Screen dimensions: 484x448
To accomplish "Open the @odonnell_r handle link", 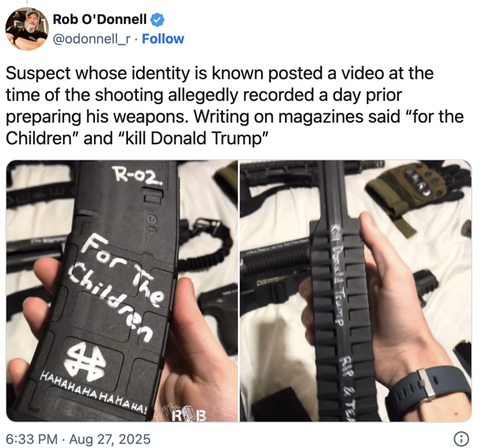I will coord(92,39).
